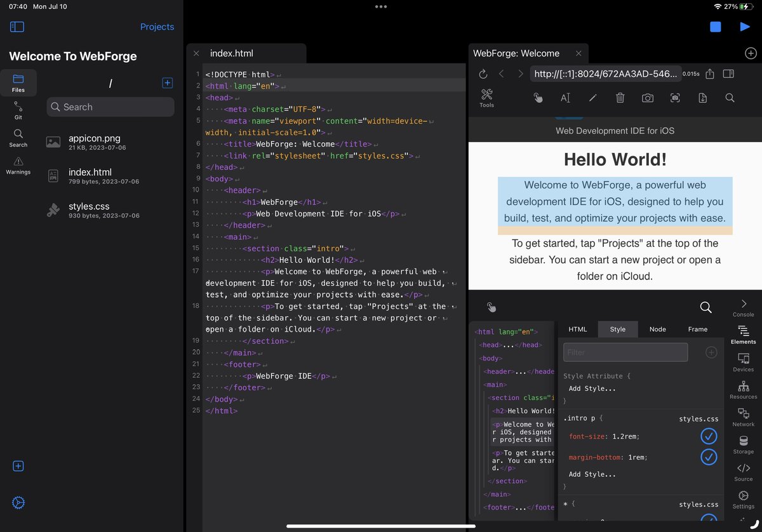Close the index.html editor tab
The width and height of the screenshot is (762, 532).
196,53
